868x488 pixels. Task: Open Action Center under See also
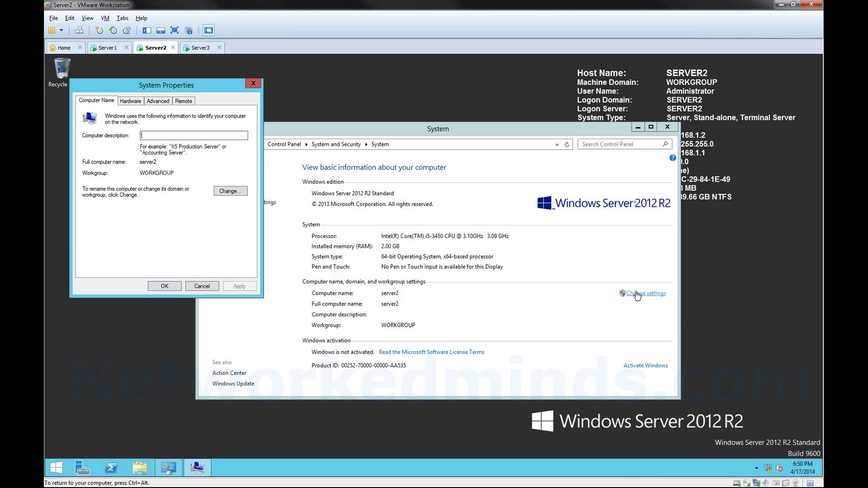pos(229,373)
